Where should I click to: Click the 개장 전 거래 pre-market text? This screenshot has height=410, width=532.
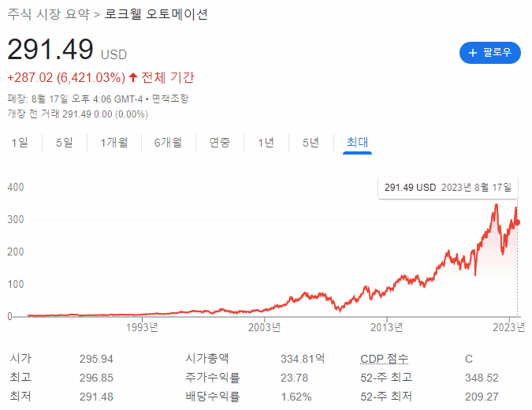(78, 114)
